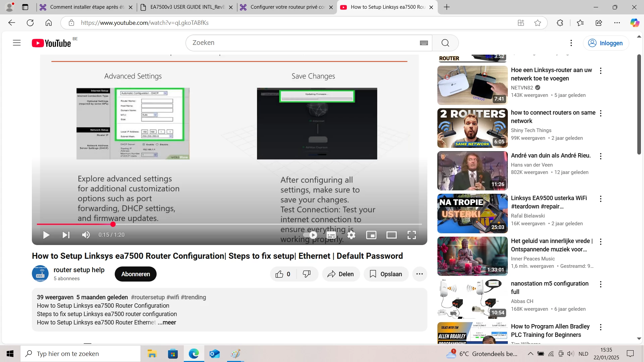Dislike the video with thumbs down
Viewport: 644px width, 362px height.
click(307, 274)
